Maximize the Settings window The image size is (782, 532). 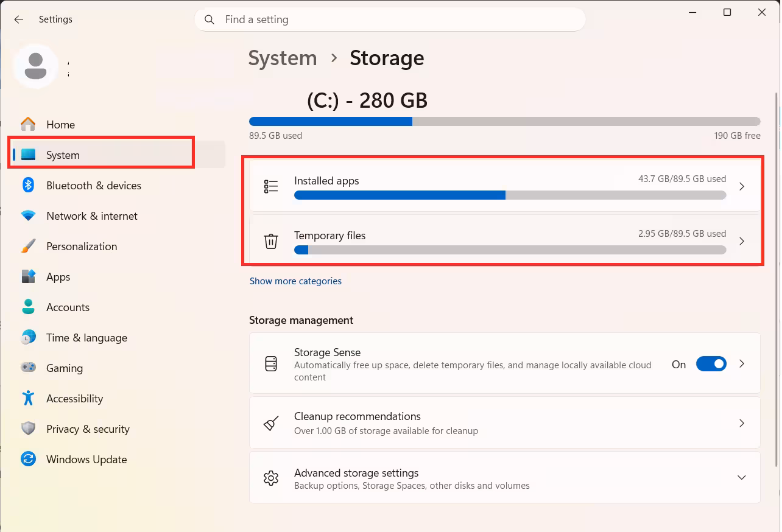coord(727,12)
